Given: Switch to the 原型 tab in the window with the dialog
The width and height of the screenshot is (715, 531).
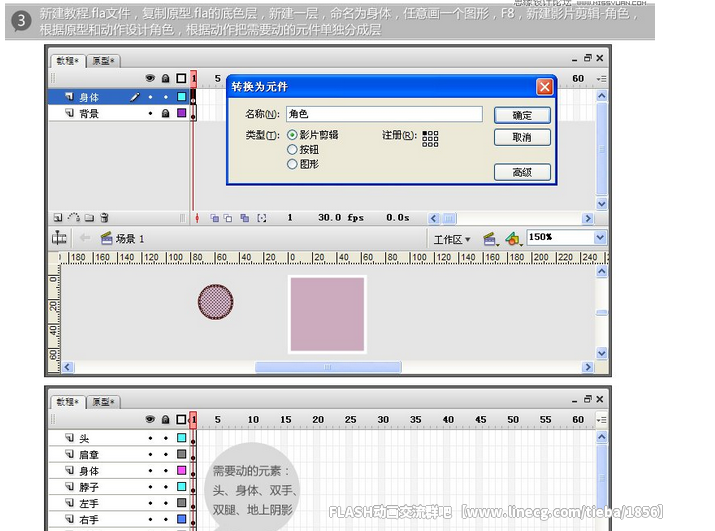Looking at the screenshot, I should coord(104,61).
